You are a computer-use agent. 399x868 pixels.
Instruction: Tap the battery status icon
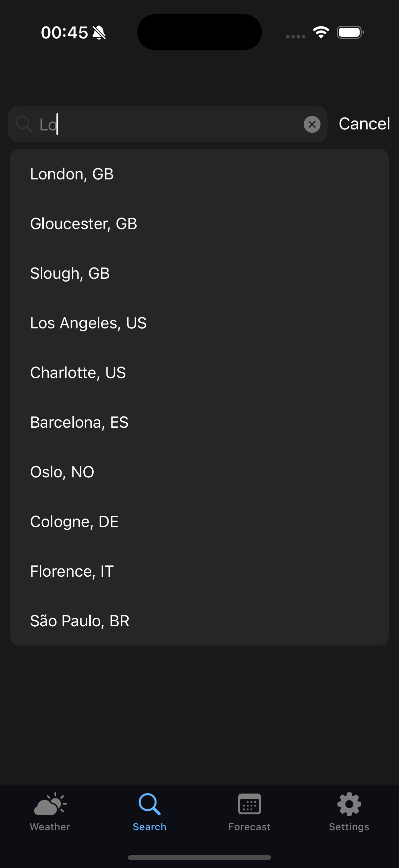pyautogui.click(x=350, y=32)
